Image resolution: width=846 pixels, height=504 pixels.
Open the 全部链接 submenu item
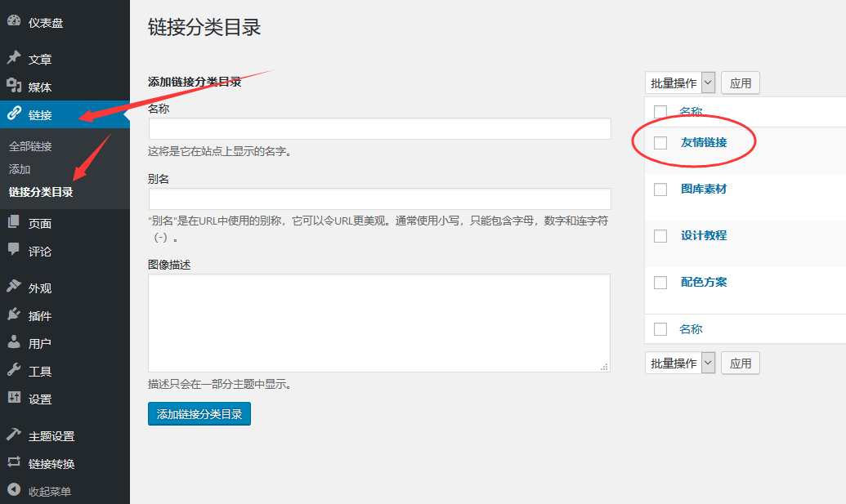[x=30, y=146]
